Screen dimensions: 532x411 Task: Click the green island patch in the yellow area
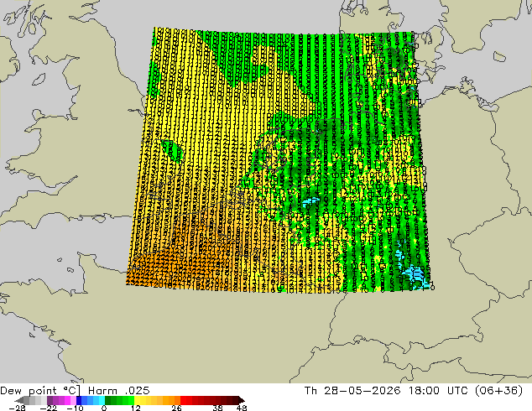pos(172,150)
